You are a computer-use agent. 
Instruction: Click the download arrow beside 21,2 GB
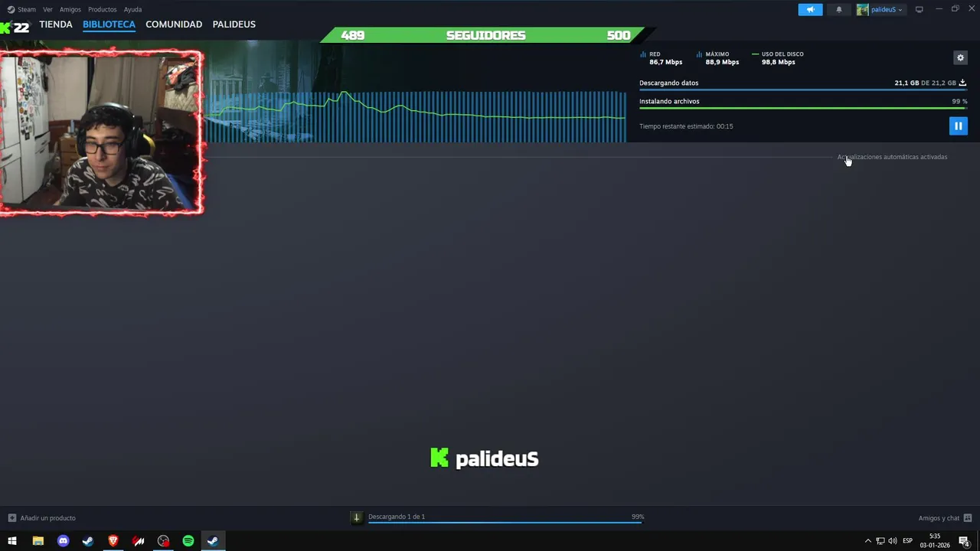[x=962, y=83]
